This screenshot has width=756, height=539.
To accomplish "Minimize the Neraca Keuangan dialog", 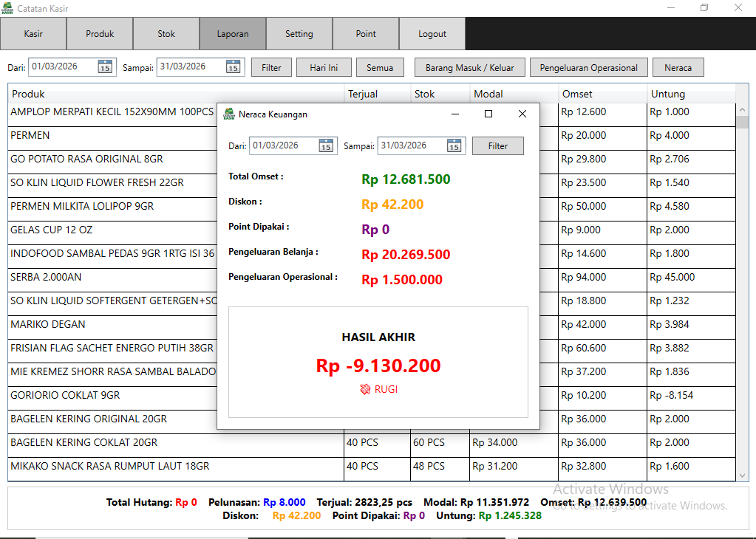I will click(x=455, y=114).
